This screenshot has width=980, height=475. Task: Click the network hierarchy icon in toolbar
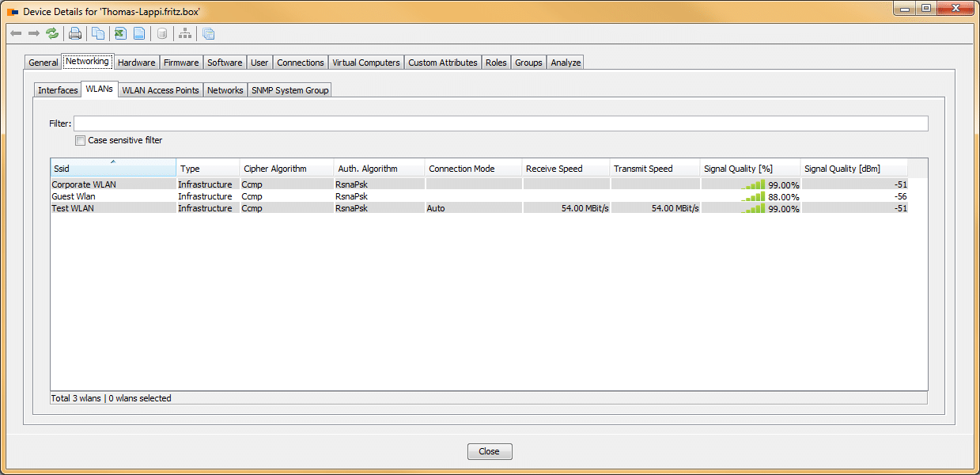[185, 33]
